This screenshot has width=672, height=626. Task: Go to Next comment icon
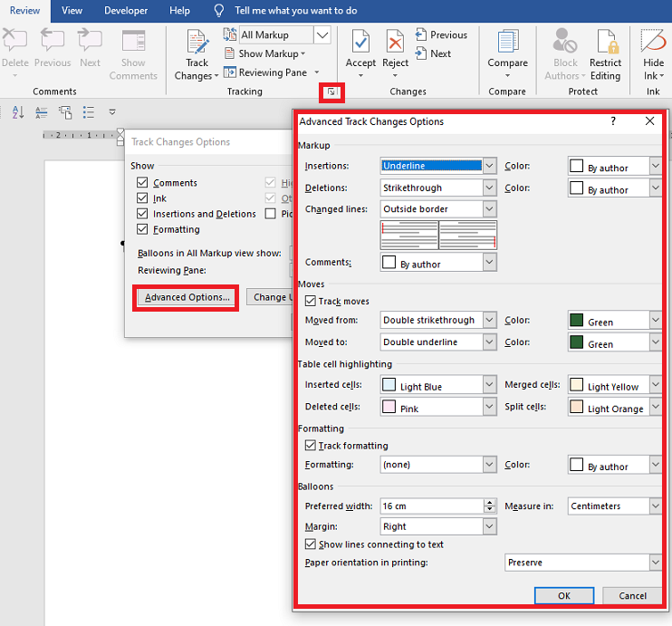coord(90,41)
